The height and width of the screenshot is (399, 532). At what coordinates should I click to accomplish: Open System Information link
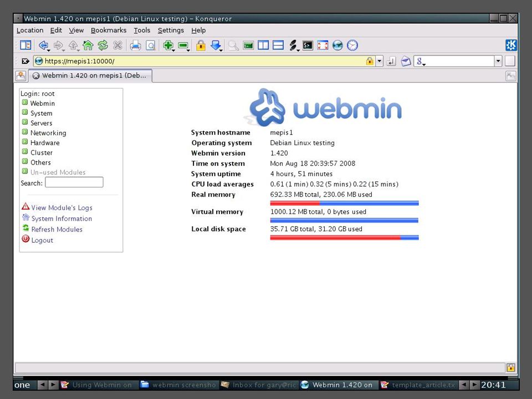pos(62,218)
